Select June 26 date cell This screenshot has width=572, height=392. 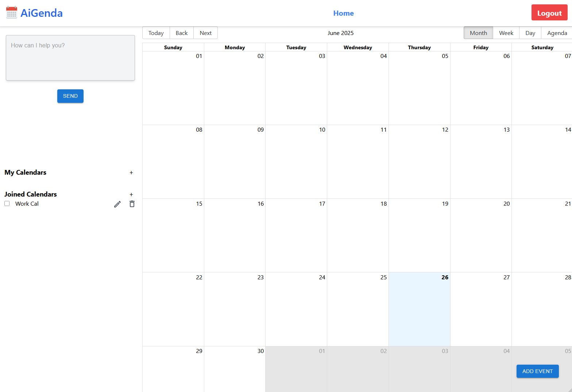[419, 310]
